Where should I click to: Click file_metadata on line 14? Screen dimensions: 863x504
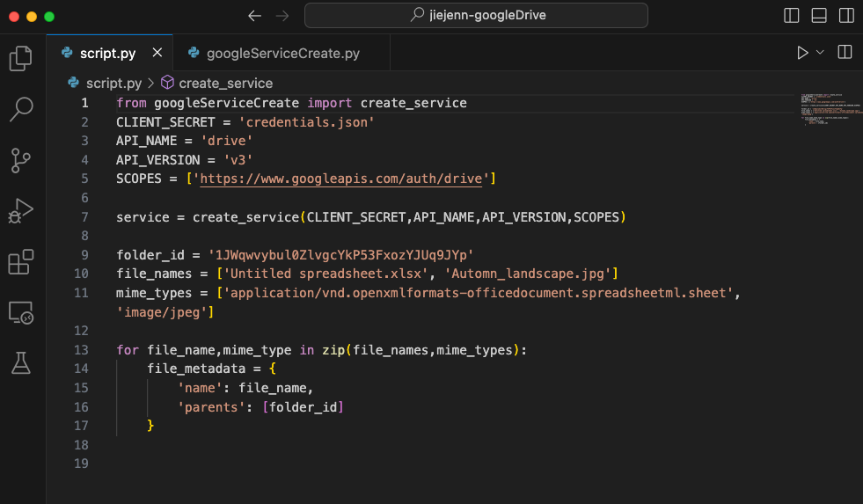[196, 369]
